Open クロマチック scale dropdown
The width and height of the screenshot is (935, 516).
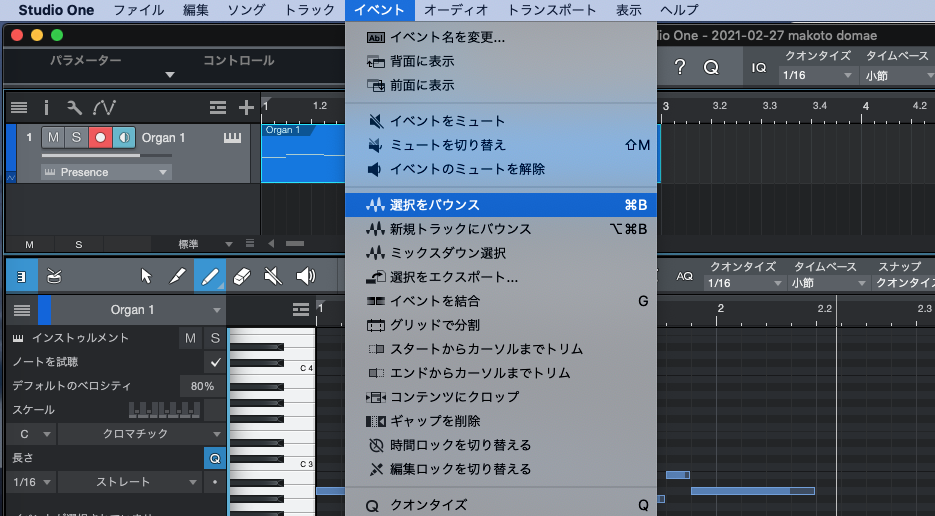point(142,434)
